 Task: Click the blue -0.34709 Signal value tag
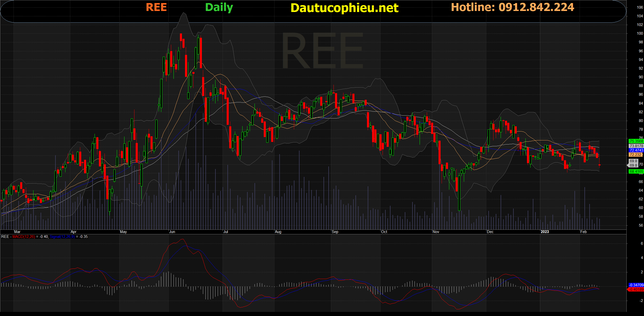pos(636,285)
